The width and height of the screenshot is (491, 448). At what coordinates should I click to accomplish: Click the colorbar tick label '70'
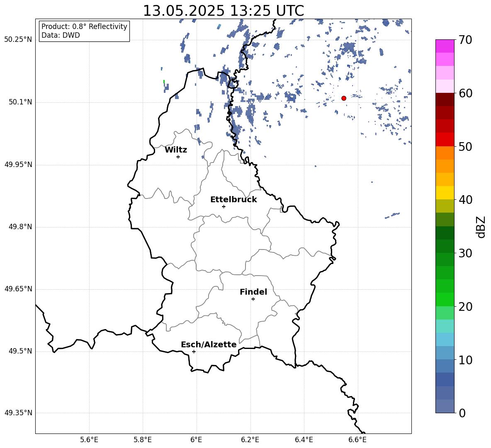click(x=465, y=40)
